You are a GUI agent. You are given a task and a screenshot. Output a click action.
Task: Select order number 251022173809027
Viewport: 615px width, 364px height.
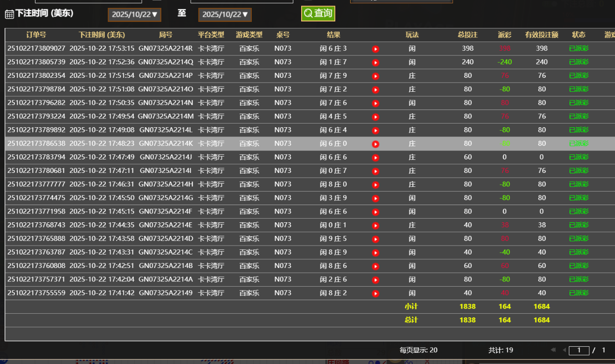point(36,48)
